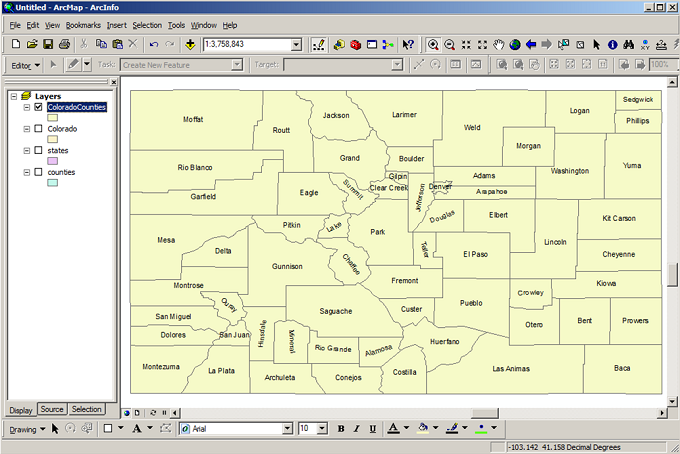Uncheck the ColoradoCounties layer checkbox
The height and width of the screenshot is (454, 680).
[38, 107]
